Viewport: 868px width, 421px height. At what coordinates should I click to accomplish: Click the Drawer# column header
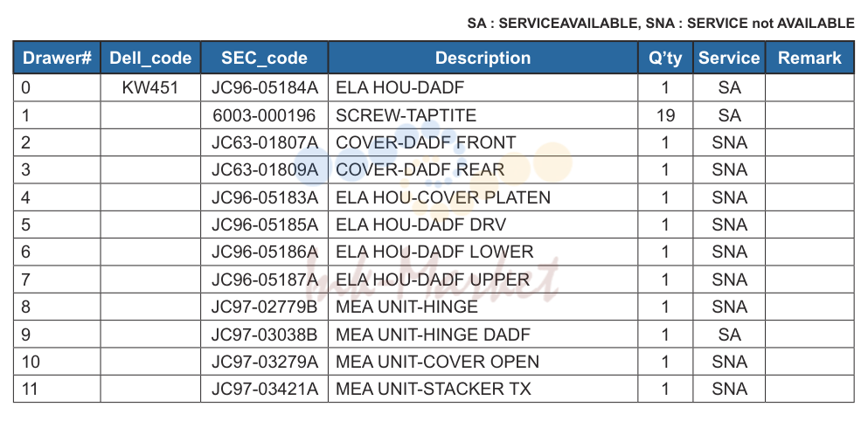(x=57, y=58)
